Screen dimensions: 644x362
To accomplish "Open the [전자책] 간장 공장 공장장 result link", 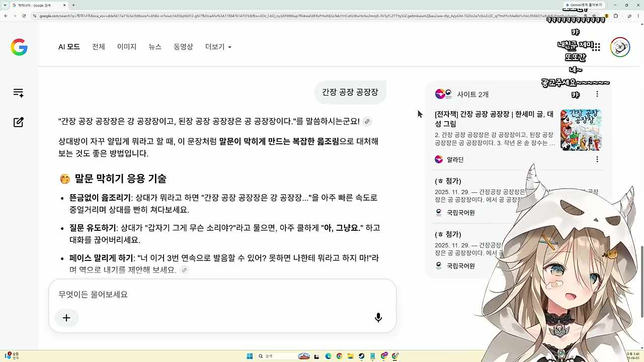I will click(494, 119).
